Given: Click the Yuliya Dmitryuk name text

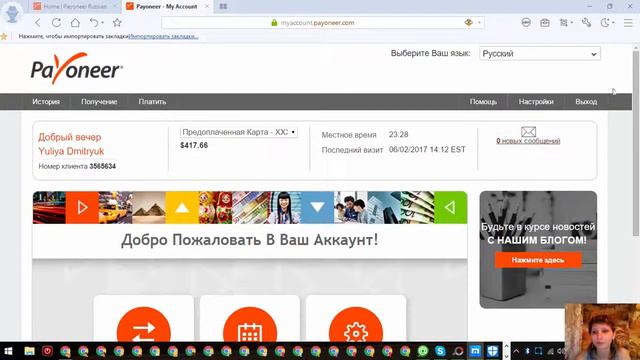Looking at the screenshot, I should pyautogui.click(x=71, y=151).
